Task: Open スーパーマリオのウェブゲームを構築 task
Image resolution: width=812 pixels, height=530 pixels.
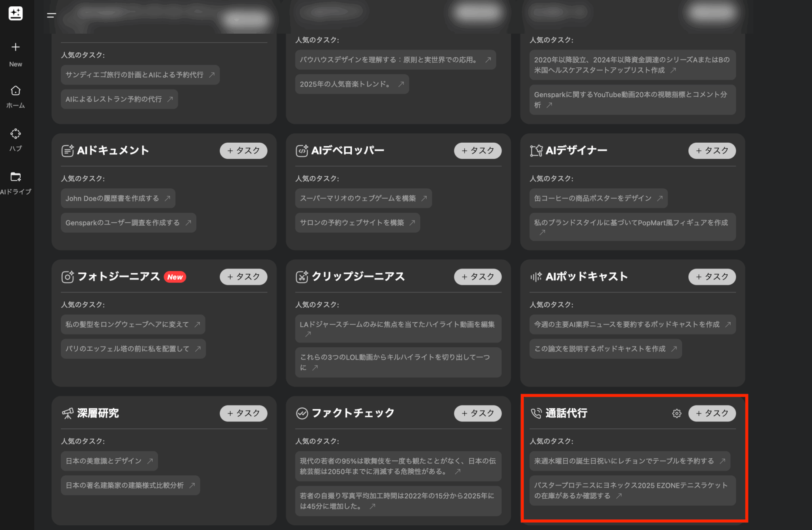Action: [x=363, y=198]
